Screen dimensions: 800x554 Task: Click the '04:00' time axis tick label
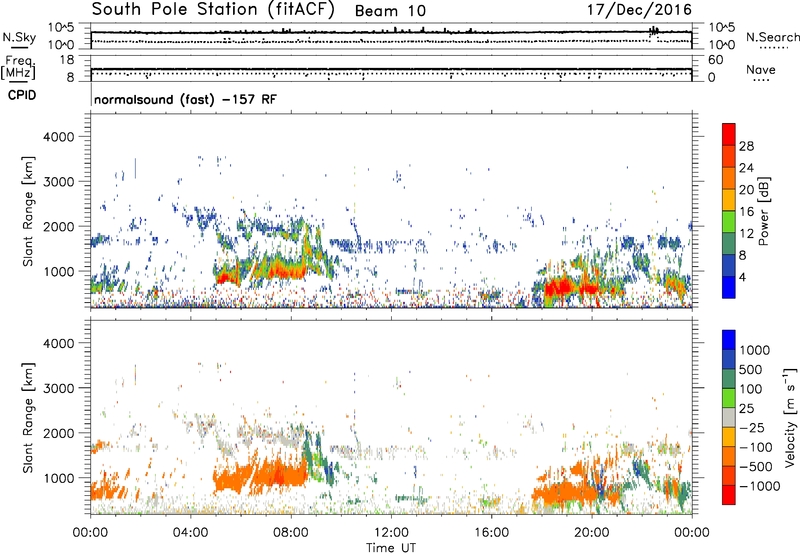tap(190, 533)
